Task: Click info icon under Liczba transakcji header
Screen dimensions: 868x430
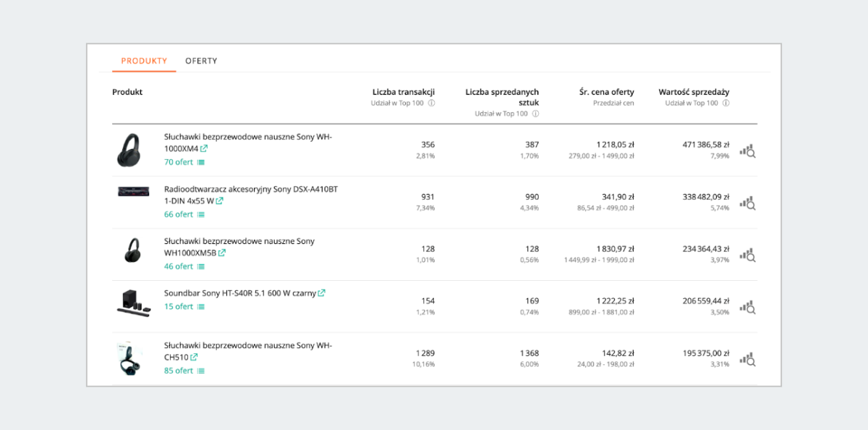Action: coord(431,103)
